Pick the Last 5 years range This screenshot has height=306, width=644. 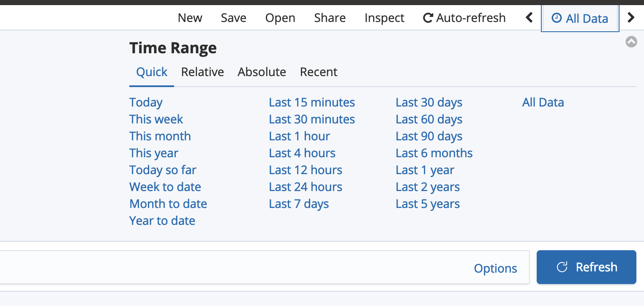point(428,203)
